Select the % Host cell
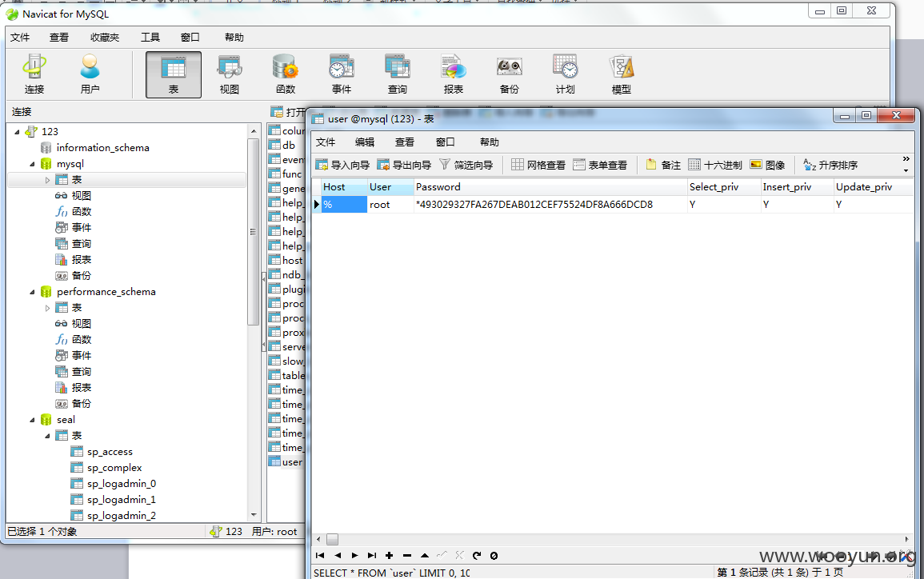The image size is (924, 579). point(344,205)
